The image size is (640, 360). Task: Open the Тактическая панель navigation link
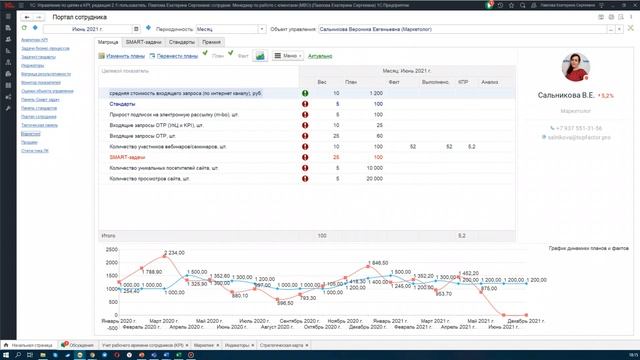(39, 125)
